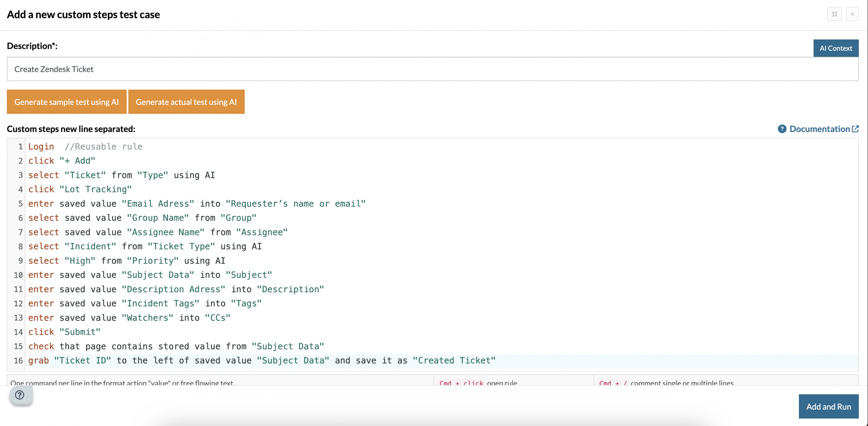The width and height of the screenshot is (868, 426).
Task: Click line 3 select "Ticket" from "Type"
Action: [121, 175]
